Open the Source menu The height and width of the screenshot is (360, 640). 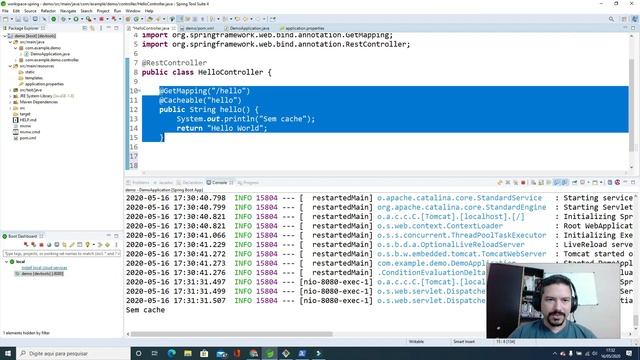click(30, 11)
